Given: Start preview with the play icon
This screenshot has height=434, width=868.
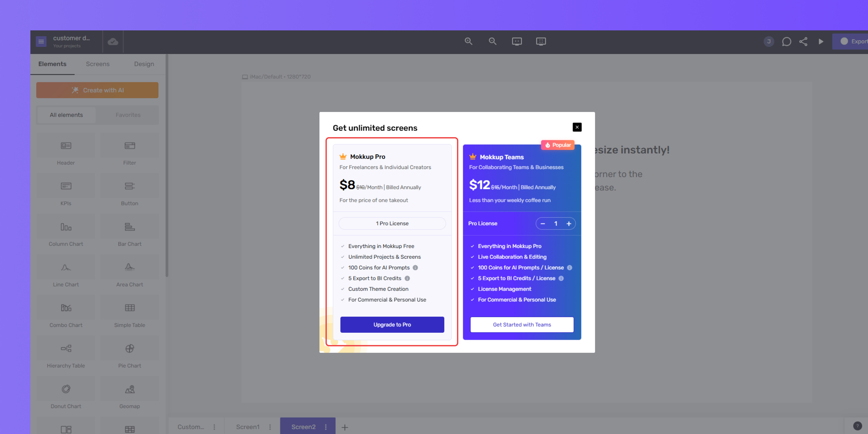Looking at the screenshot, I should click(x=821, y=41).
